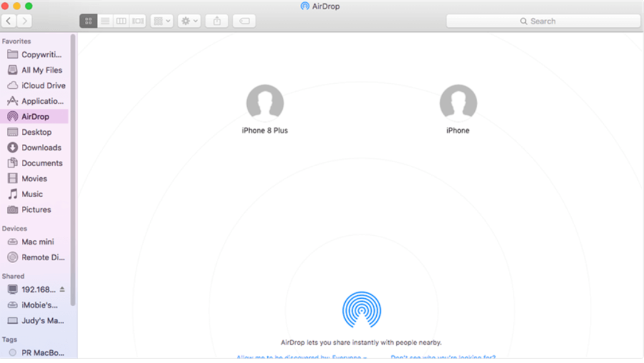The height and width of the screenshot is (363, 644).
Task: Select Mac mini under Devices
Action: (x=37, y=241)
